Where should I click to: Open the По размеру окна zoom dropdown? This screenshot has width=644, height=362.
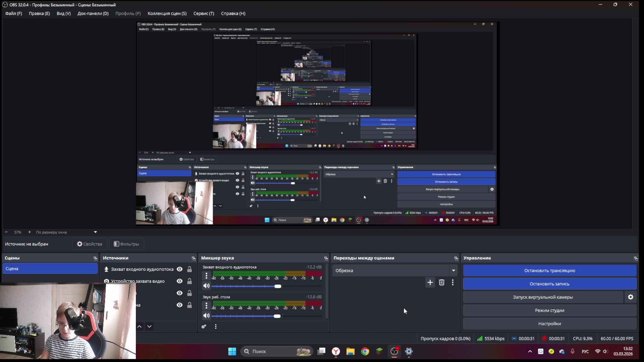(95, 232)
